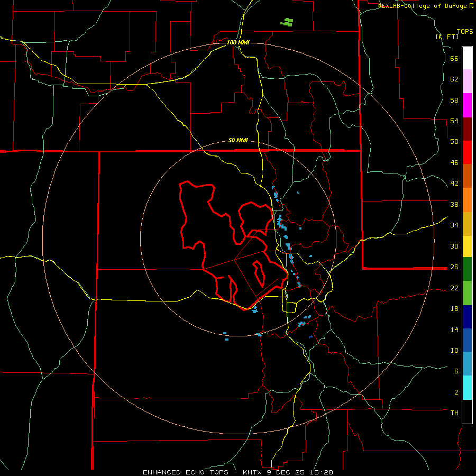Click the ENHANCED ECHO TOPS caption text
Viewport: 476px width, 476px height.
click(x=186, y=472)
